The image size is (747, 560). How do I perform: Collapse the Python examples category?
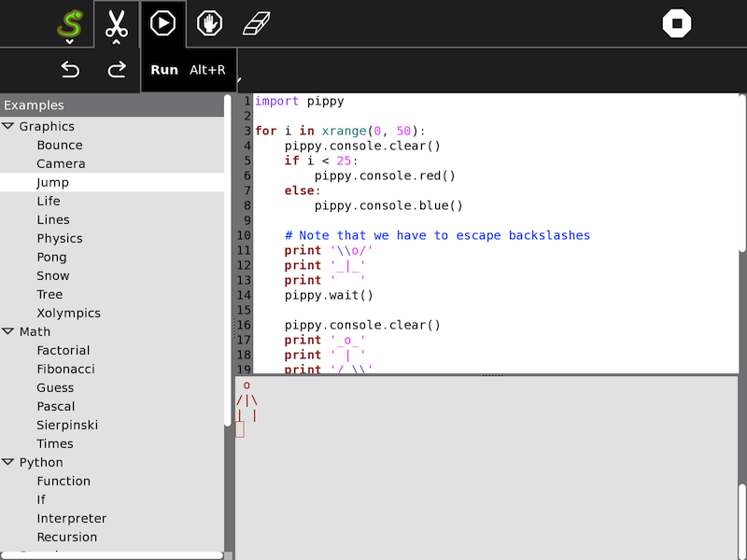(x=8, y=463)
